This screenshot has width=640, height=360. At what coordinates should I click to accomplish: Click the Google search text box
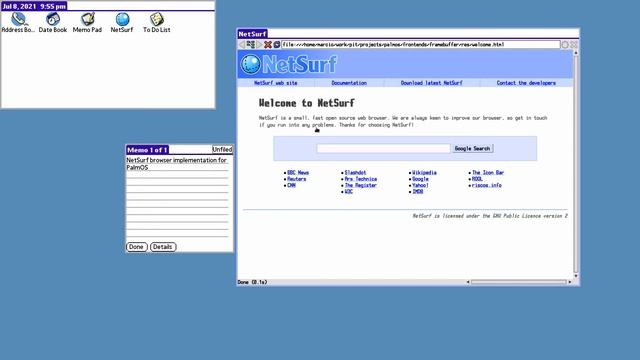[383, 149]
